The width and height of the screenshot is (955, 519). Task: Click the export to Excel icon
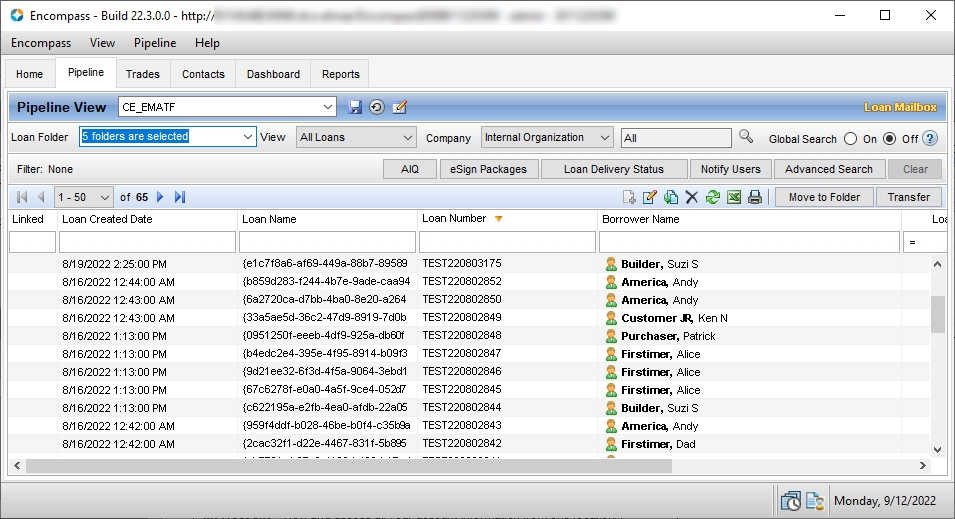coord(734,197)
